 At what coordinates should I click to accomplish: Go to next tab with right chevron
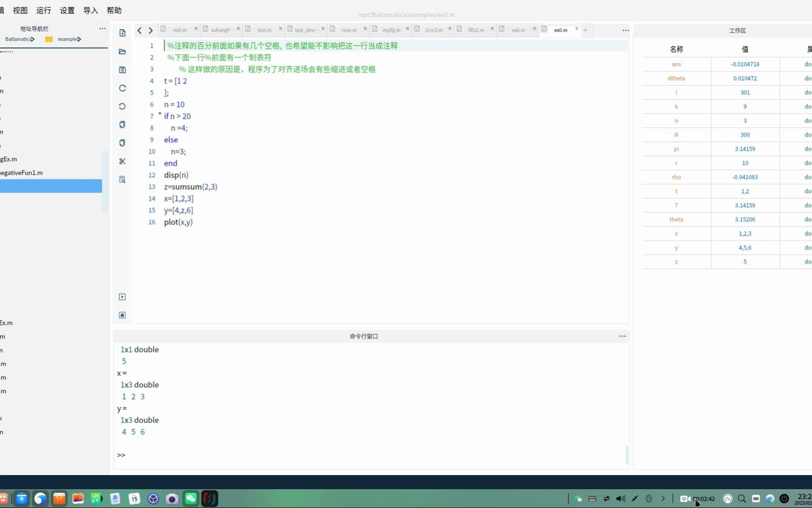pos(151,31)
